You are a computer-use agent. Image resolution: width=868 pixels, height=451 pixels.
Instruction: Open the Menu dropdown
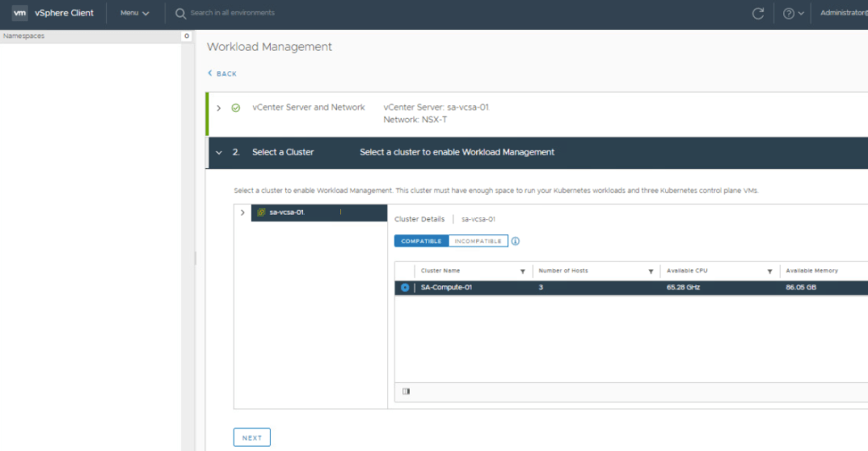coord(134,14)
